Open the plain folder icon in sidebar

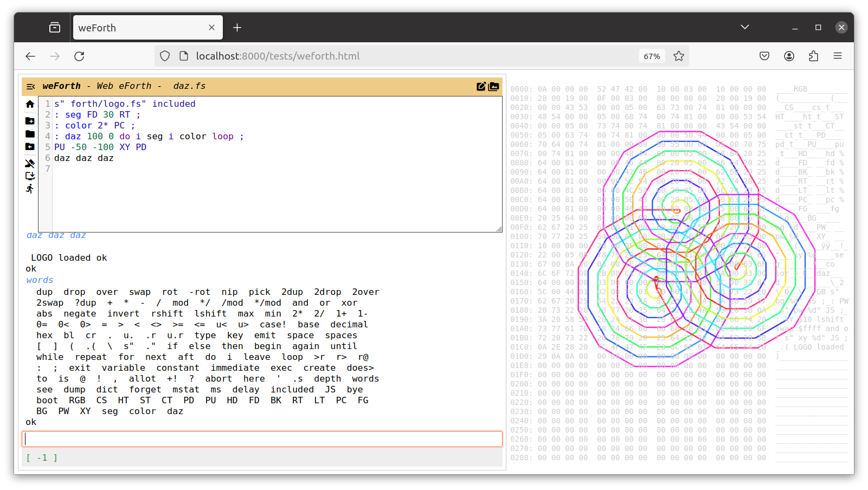point(30,134)
